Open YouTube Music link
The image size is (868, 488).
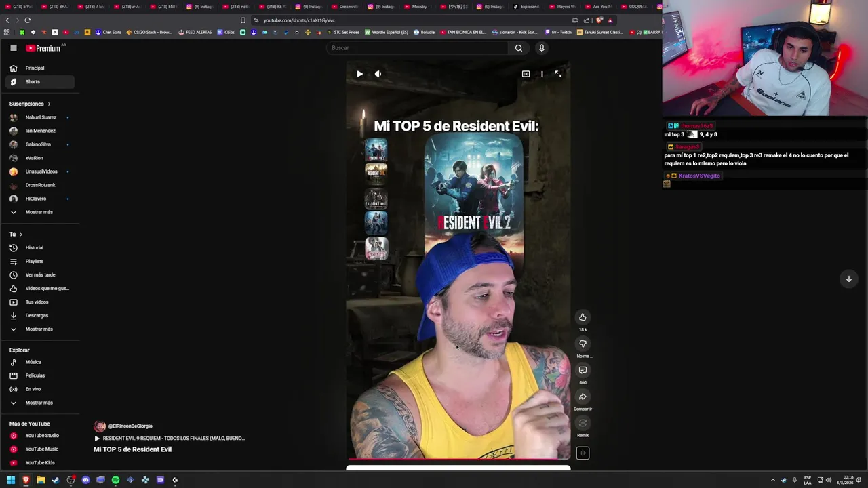pyautogui.click(x=40, y=449)
